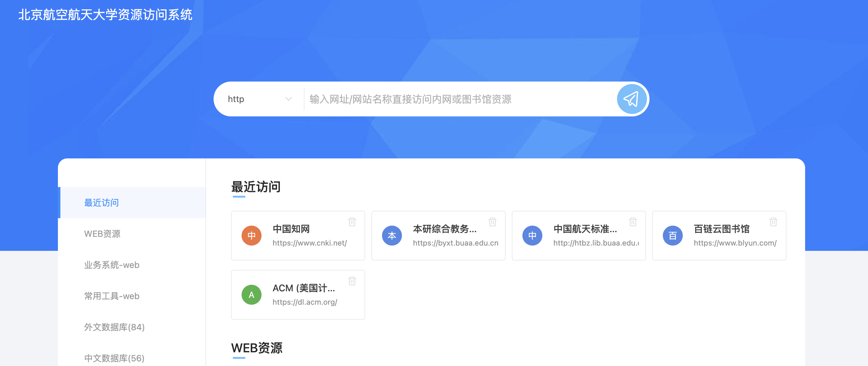Click the green A icon for ACM

pos(251,295)
